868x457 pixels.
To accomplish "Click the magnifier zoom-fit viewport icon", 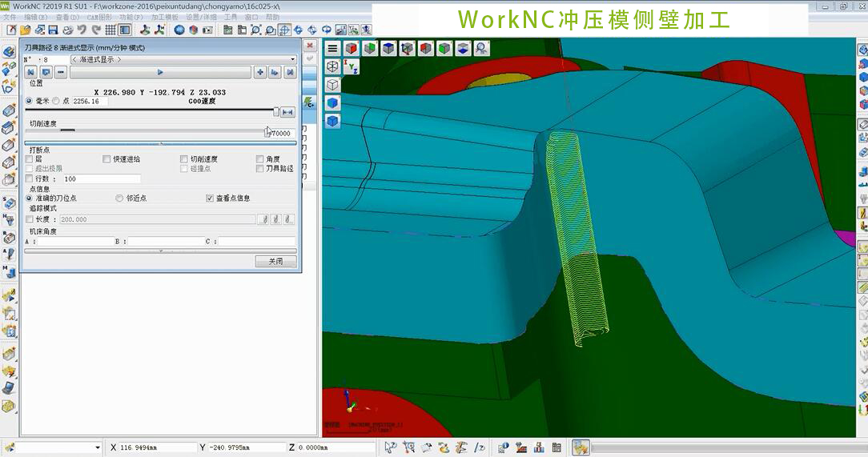I will coord(481,49).
